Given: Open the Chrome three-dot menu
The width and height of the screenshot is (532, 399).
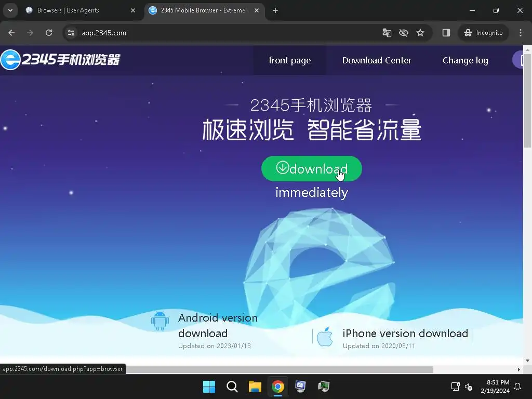Looking at the screenshot, I should click(x=521, y=33).
